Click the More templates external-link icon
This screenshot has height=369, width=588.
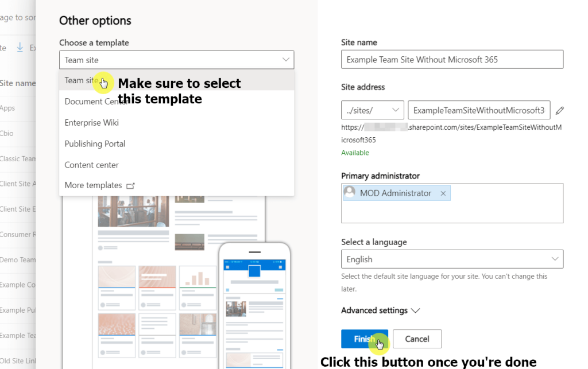pyautogui.click(x=130, y=186)
